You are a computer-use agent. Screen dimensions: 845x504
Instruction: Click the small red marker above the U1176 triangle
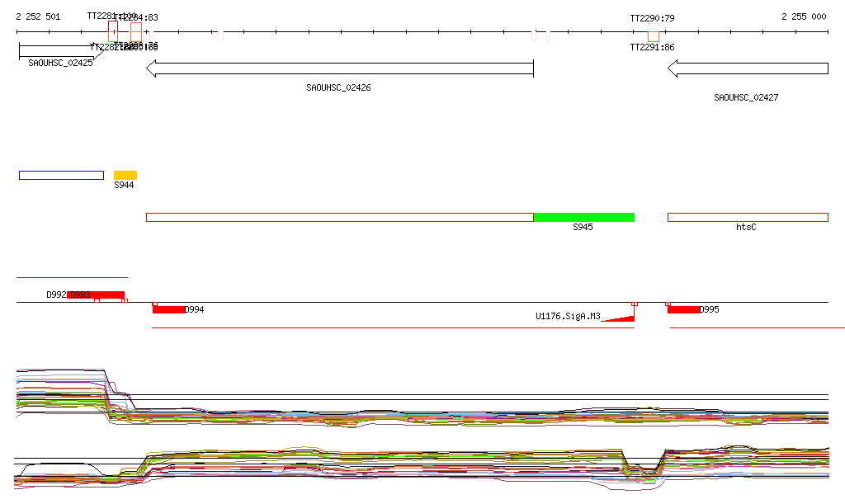click(x=635, y=304)
